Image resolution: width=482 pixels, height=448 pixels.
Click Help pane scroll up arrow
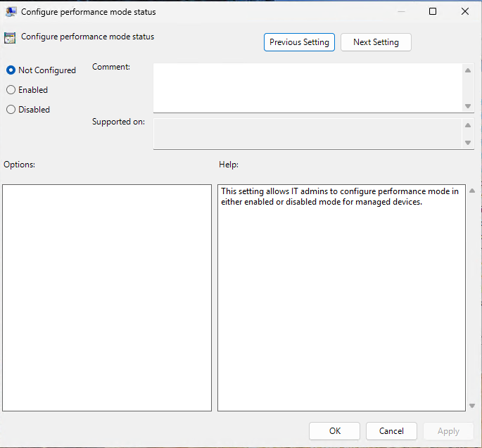point(472,191)
